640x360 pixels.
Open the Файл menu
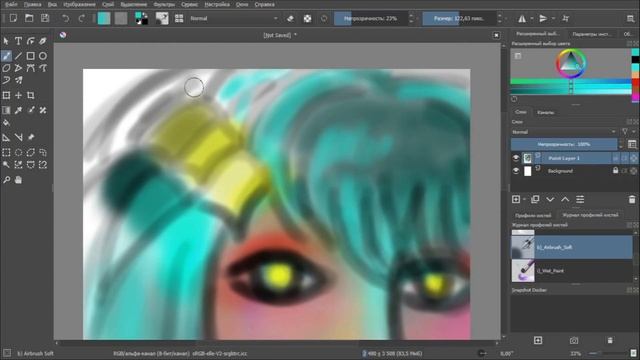point(11,4)
